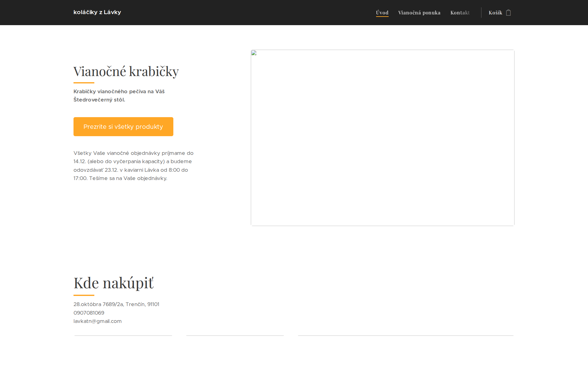Select the Úvod menu item
588x368 pixels.
coord(382,13)
